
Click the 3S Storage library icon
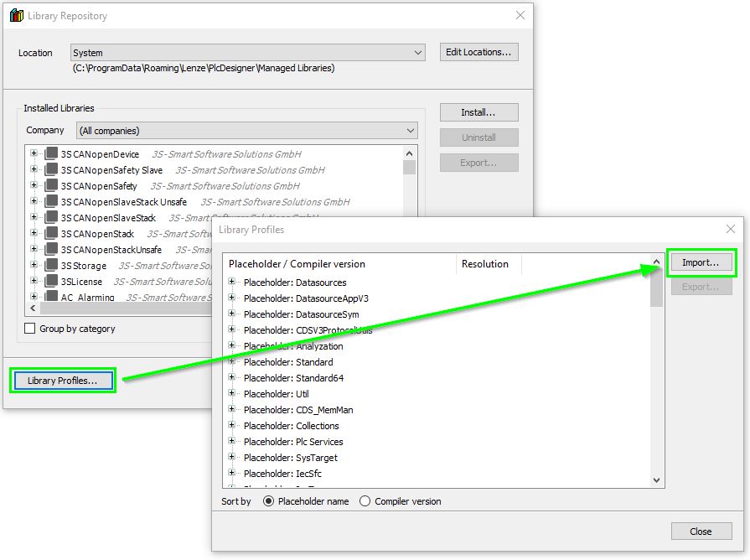click(x=51, y=266)
